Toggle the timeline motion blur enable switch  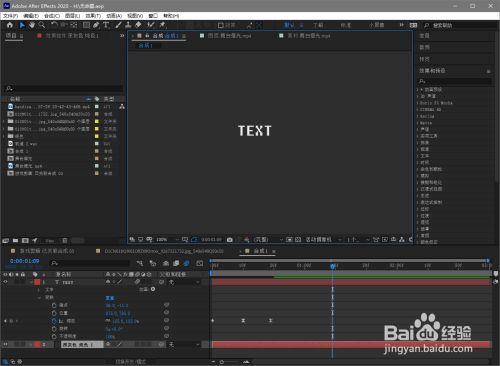(x=186, y=263)
